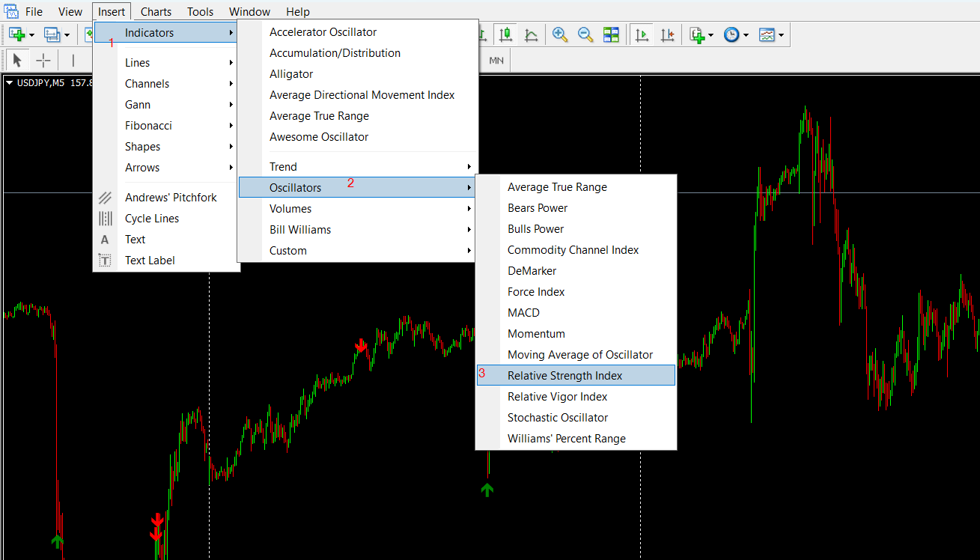This screenshot has width=980, height=560.
Task: Select the arrow cursor tool
Action: 18,61
